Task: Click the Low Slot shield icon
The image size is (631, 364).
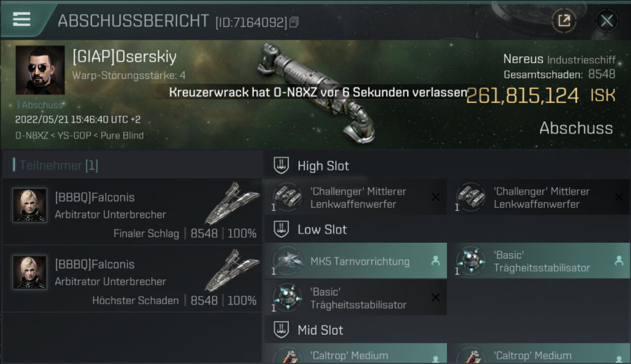Action: coord(281,229)
